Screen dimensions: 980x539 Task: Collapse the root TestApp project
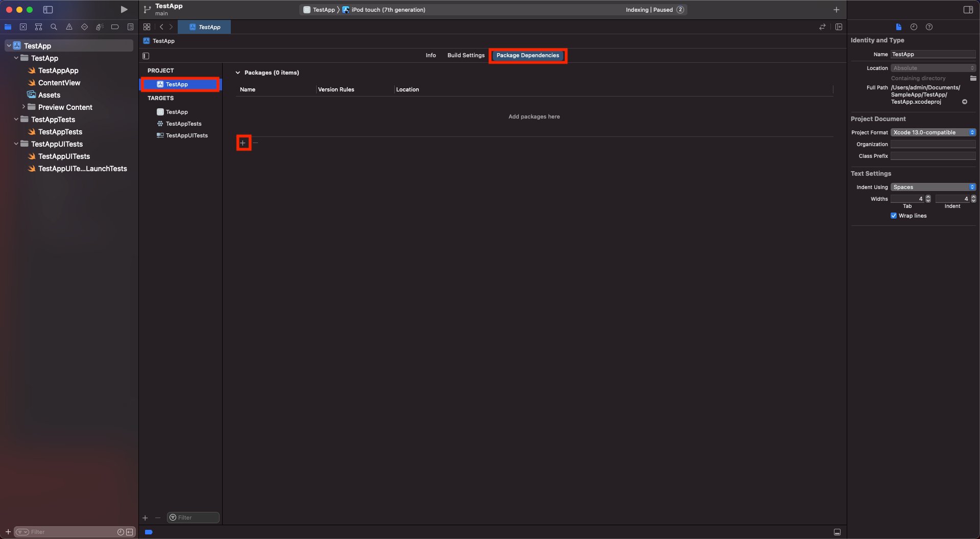[9, 45]
